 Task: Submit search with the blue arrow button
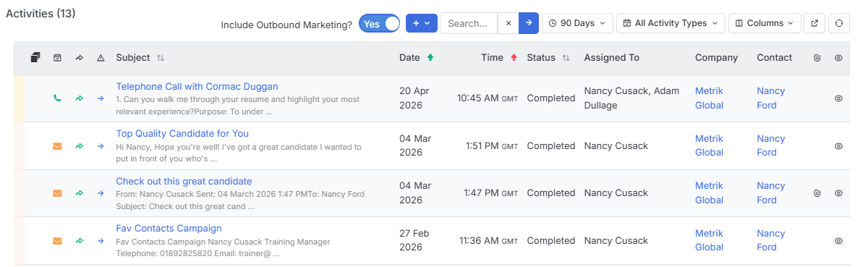[x=529, y=23]
